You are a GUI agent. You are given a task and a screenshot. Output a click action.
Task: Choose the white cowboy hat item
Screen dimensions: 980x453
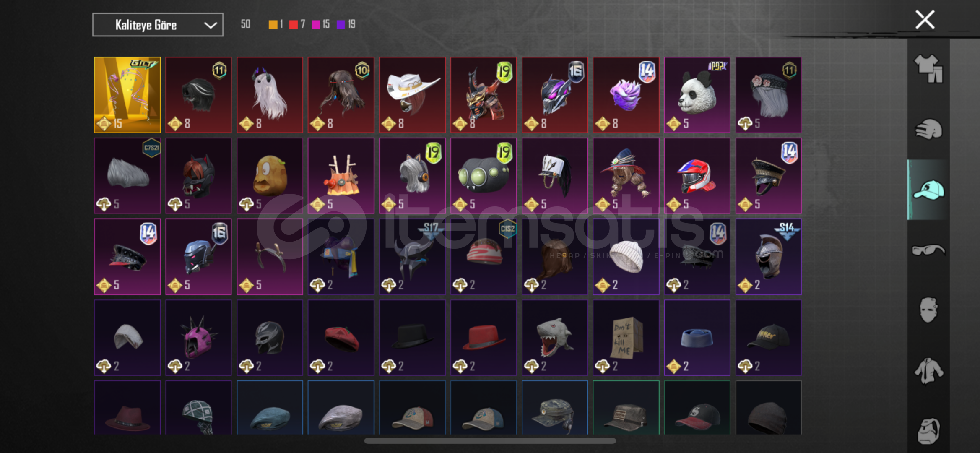412,95
